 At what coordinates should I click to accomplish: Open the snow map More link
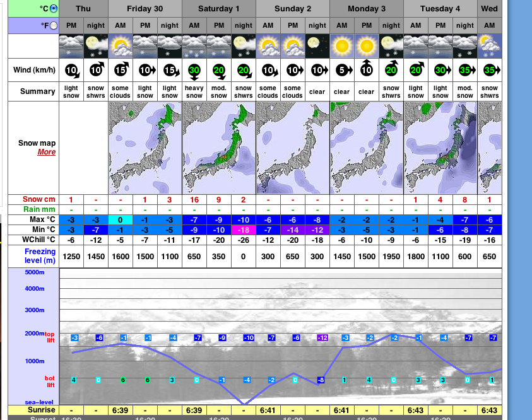[x=47, y=152]
